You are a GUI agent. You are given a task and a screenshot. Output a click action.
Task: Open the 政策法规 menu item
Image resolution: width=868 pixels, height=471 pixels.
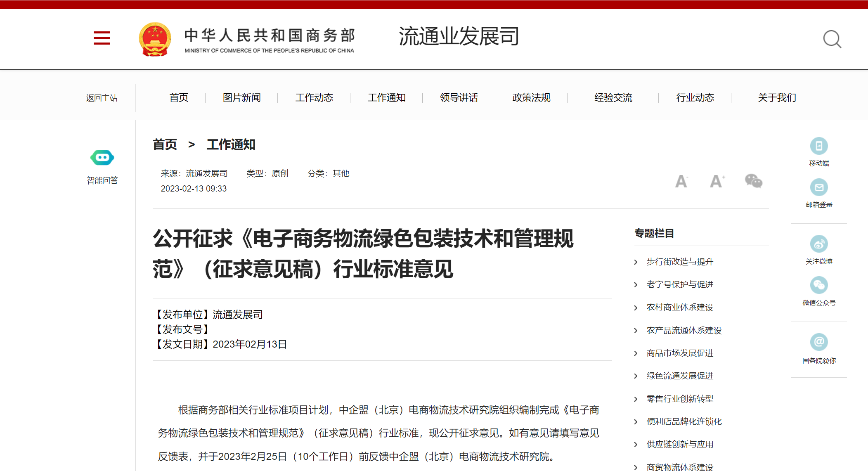(x=531, y=97)
